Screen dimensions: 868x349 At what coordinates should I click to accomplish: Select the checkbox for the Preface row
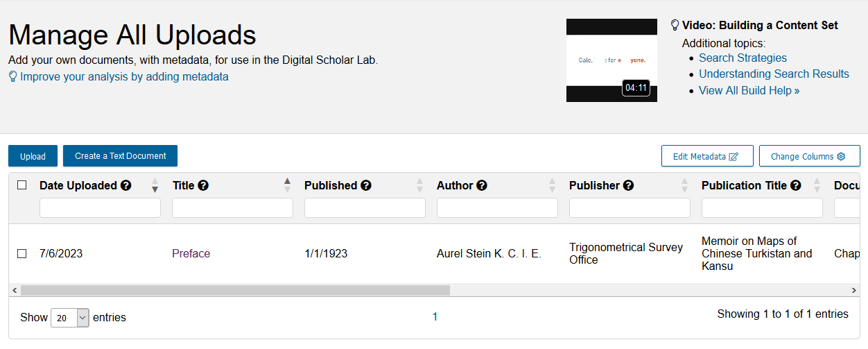point(22,254)
